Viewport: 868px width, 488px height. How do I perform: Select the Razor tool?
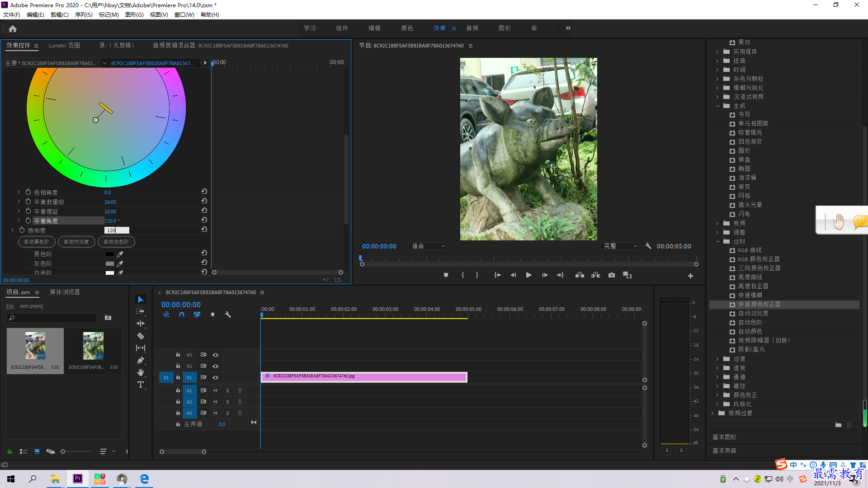pyautogui.click(x=141, y=336)
